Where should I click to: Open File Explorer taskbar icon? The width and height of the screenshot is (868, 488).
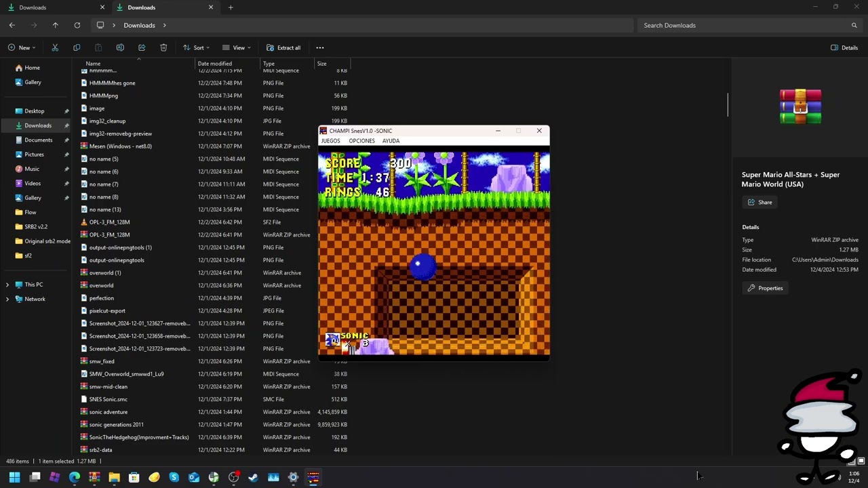pos(114,477)
